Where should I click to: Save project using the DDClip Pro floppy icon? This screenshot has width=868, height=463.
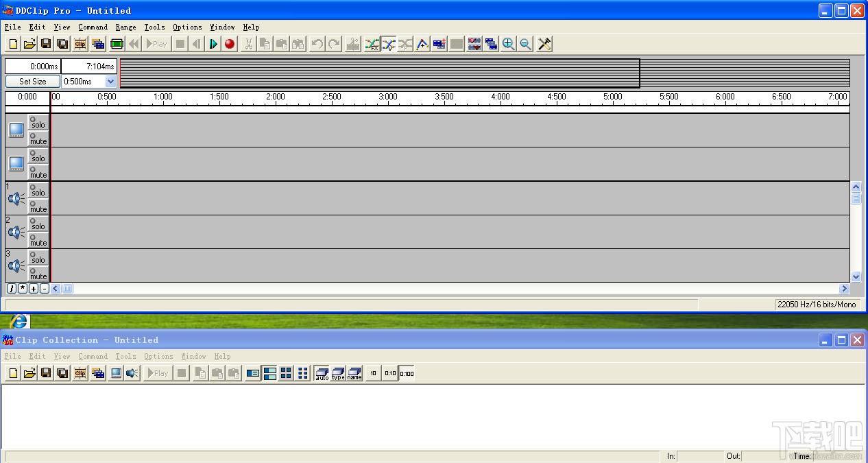pyautogui.click(x=46, y=44)
